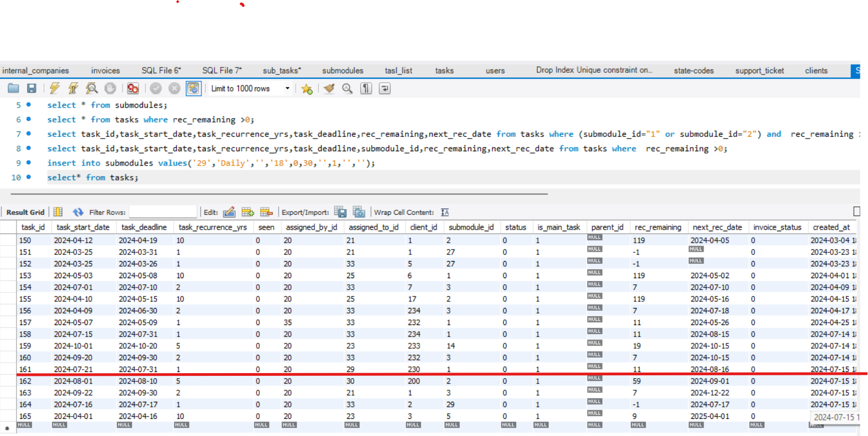This screenshot has width=868, height=436.
Task: Select the client_id cell 200
Action: [423, 381]
